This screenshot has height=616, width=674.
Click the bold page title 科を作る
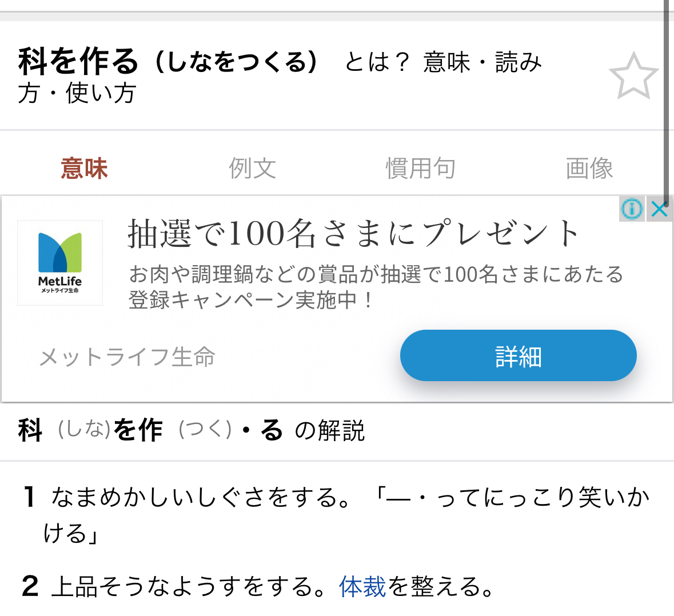pyautogui.click(x=78, y=62)
